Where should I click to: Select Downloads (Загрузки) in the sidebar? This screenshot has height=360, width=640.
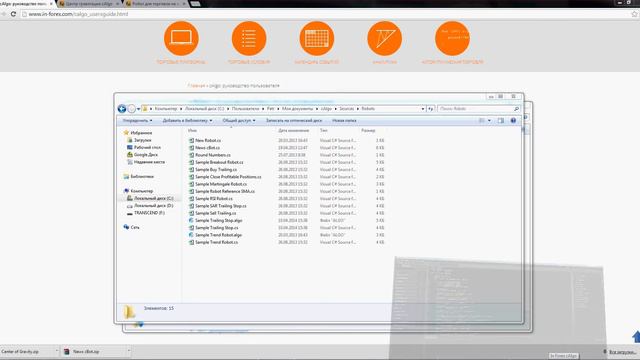click(142, 140)
